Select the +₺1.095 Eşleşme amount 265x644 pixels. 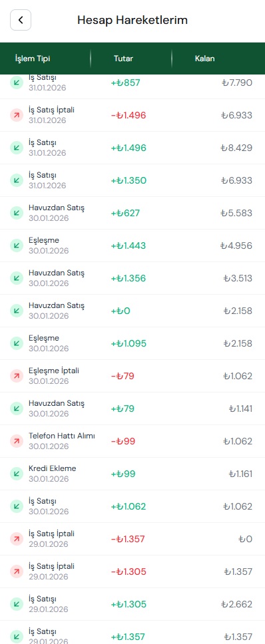tap(129, 343)
